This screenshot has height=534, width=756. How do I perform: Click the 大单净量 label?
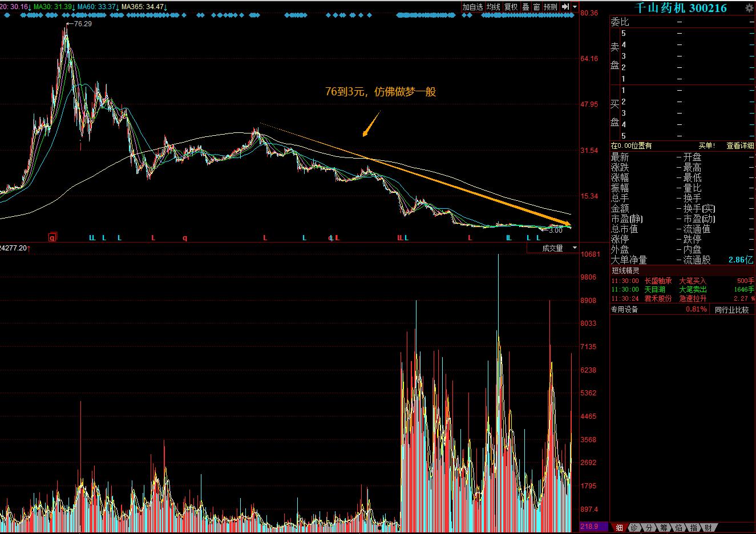tap(629, 260)
